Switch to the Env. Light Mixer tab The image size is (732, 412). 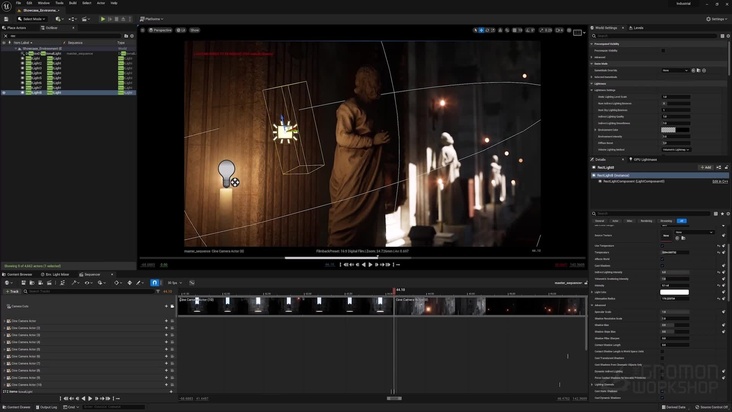point(55,274)
